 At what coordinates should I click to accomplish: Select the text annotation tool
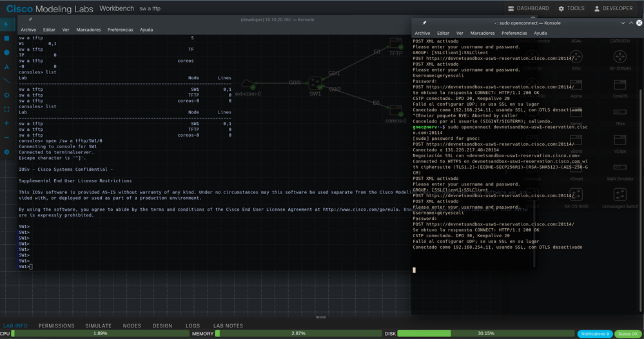coord(6,66)
